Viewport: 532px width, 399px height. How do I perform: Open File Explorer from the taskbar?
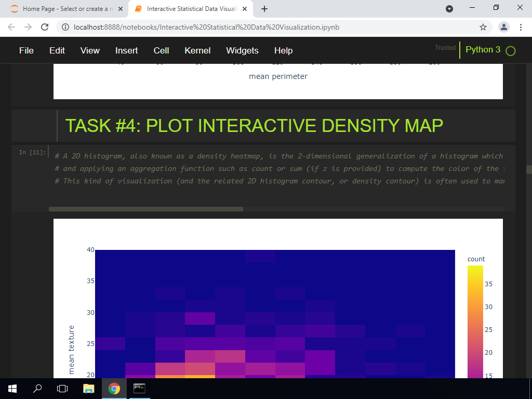tap(88, 388)
